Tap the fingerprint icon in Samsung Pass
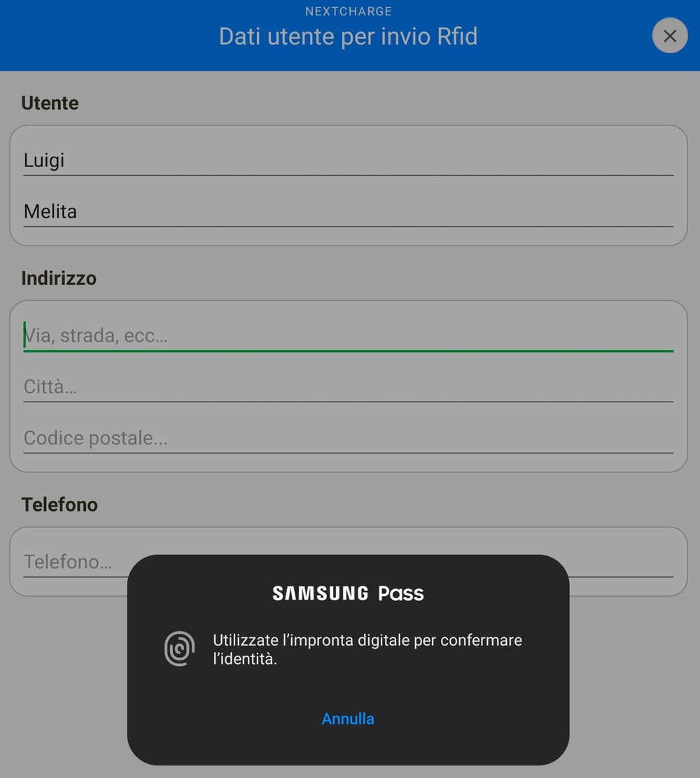 [180, 649]
